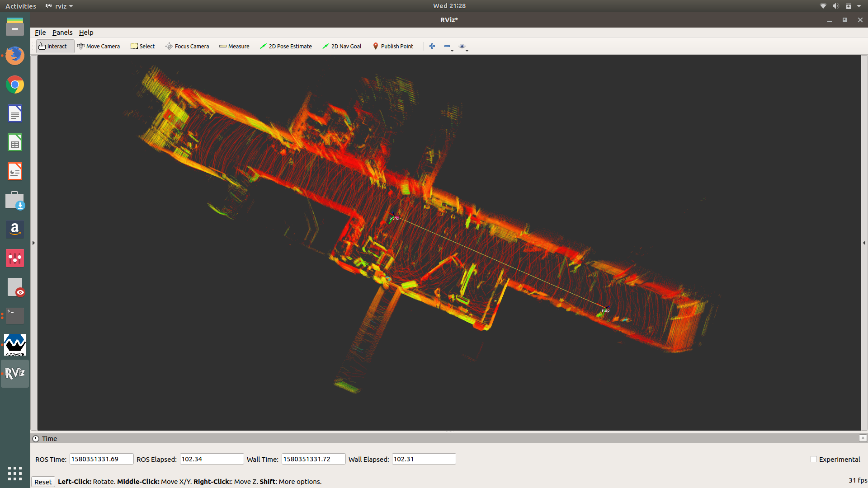Pick the Measure tool
The height and width of the screenshot is (488, 868).
point(234,46)
